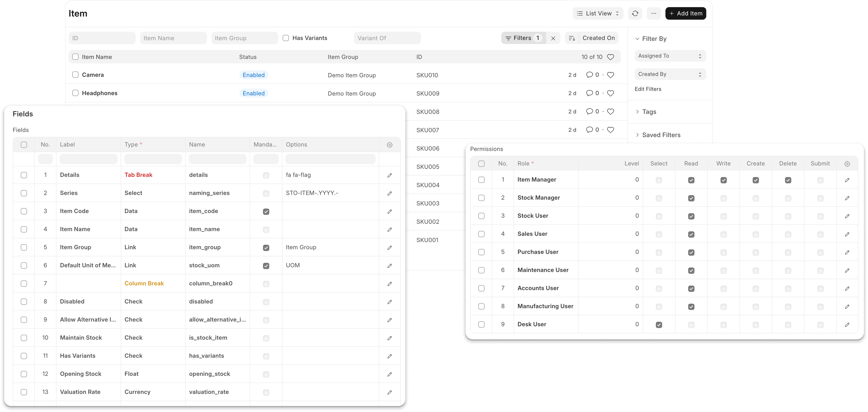Toggle Delete permission for Item Manager
Image resolution: width=868 pixels, height=412 pixels.
coord(788,180)
